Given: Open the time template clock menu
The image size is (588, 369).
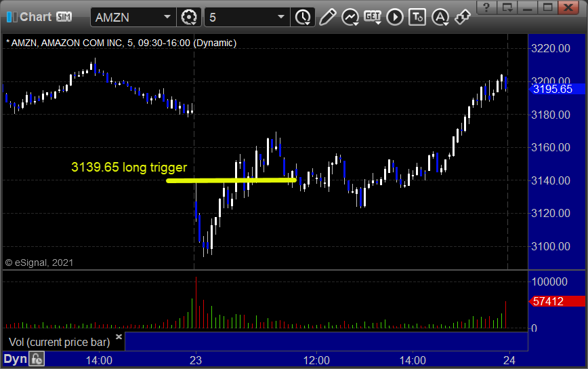Looking at the screenshot, I should coord(303,17).
